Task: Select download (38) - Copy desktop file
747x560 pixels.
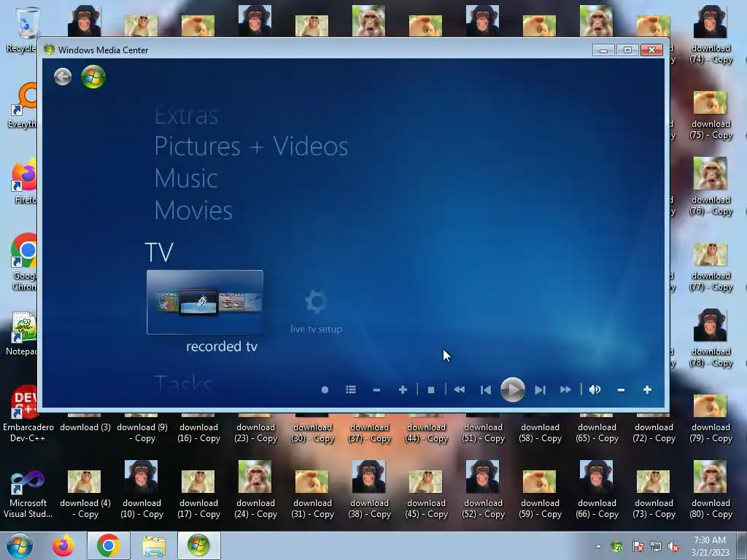Action: tap(369, 489)
